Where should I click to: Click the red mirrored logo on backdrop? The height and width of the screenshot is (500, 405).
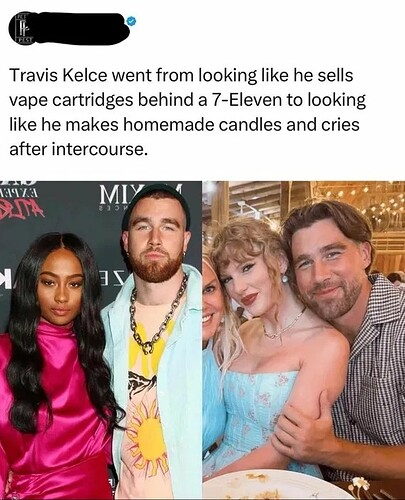pos(22,208)
